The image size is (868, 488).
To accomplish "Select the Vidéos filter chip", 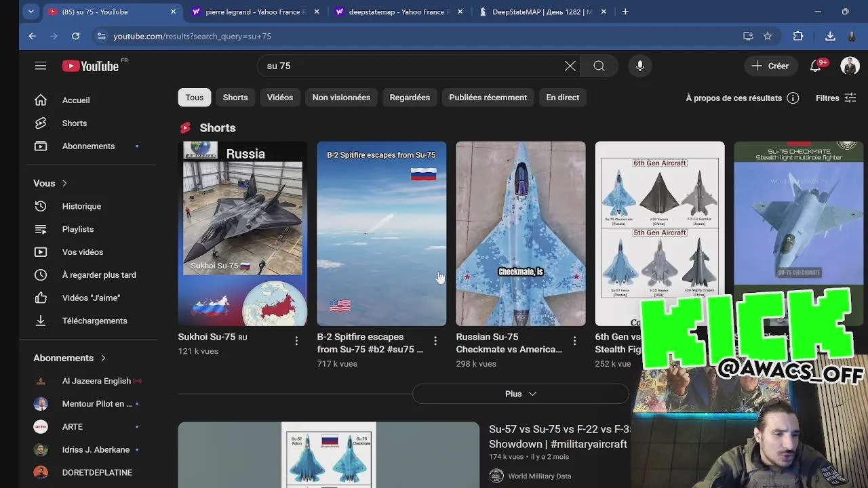I will click(x=280, y=98).
